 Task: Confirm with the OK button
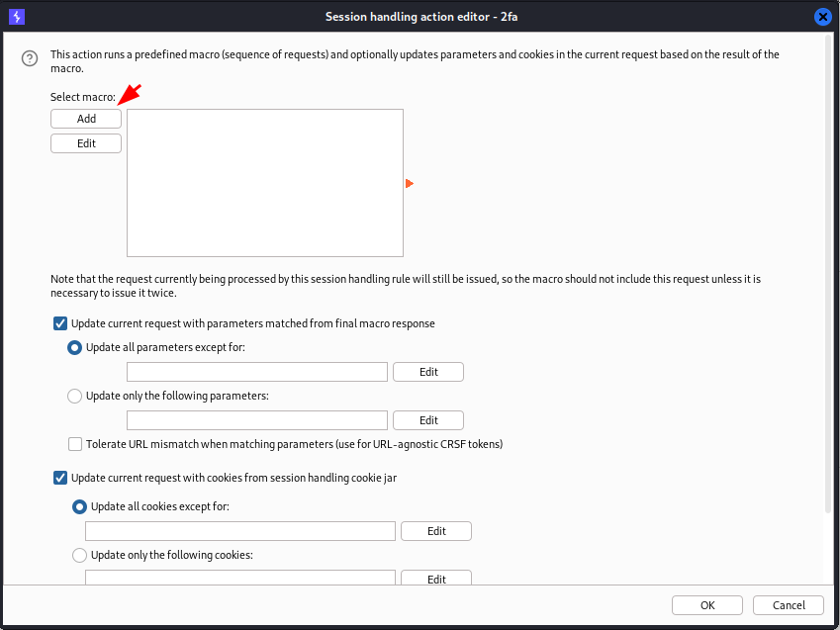pos(707,605)
